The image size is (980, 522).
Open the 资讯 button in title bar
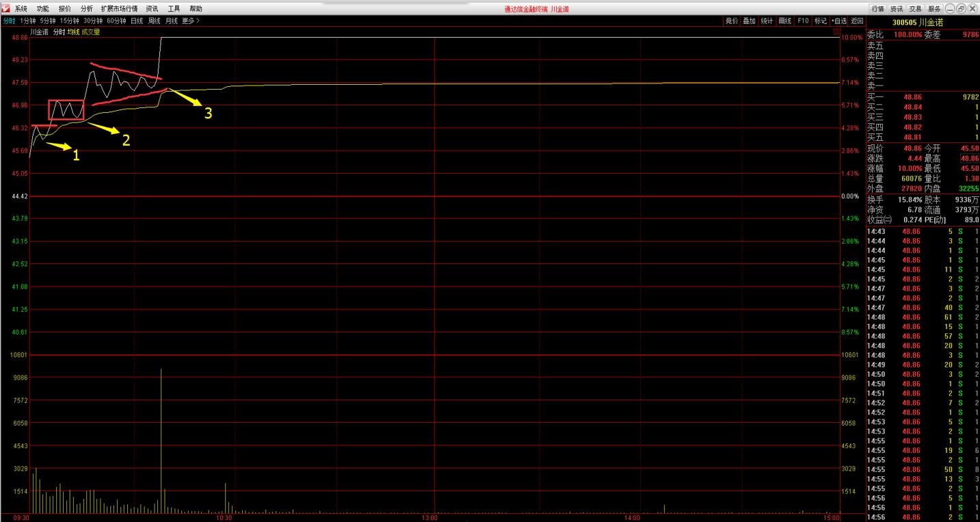pos(897,9)
